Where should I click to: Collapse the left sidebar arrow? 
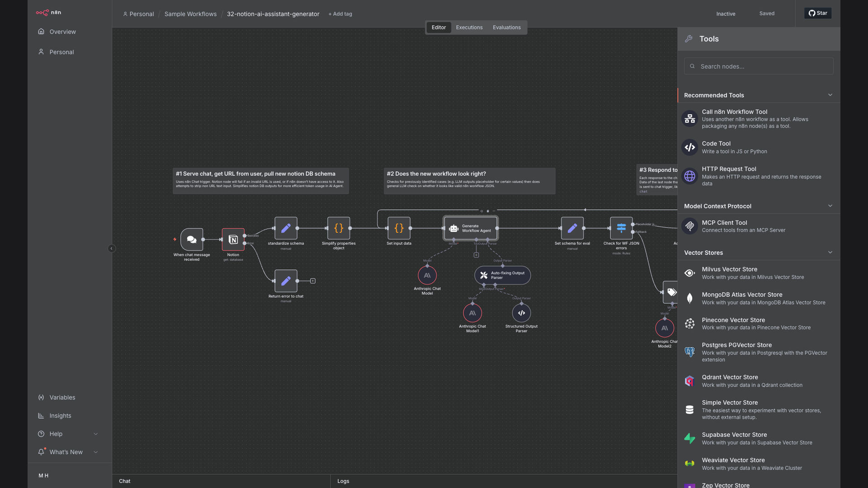[112, 249]
